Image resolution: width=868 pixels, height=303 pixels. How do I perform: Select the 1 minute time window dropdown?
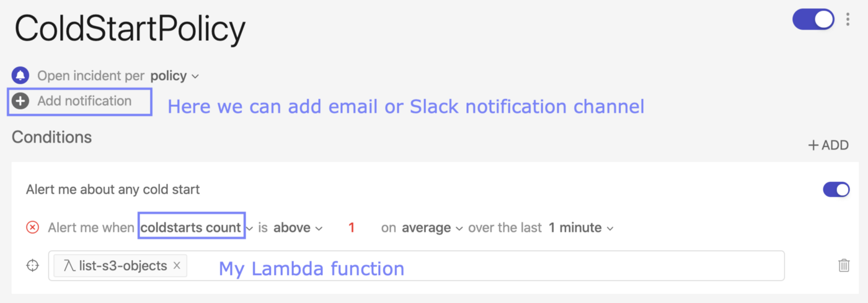pyautogui.click(x=581, y=228)
